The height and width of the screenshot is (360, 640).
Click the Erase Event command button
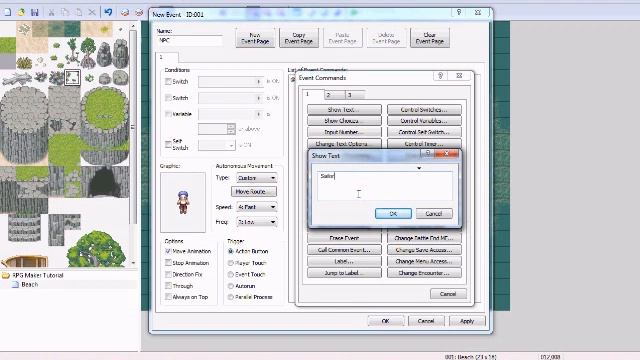[344, 238]
